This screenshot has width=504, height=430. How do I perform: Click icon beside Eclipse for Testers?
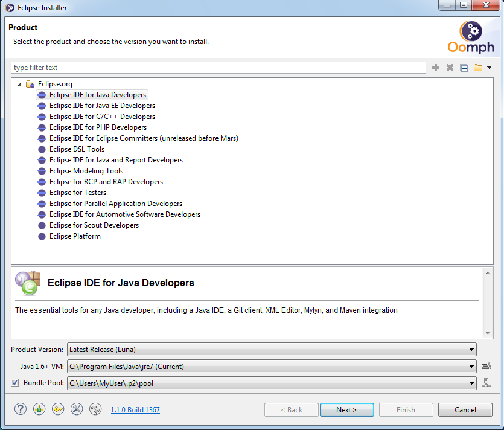point(42,193)
